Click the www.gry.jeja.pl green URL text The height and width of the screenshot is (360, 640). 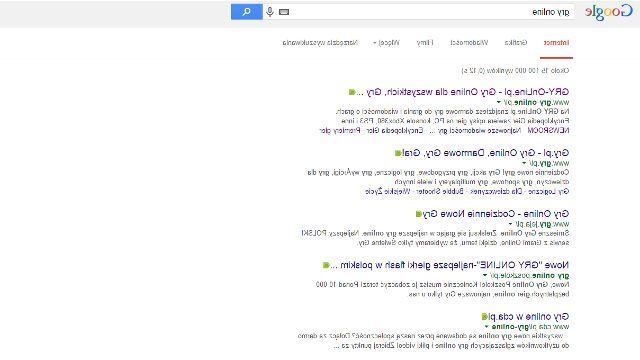pos(542,224)
